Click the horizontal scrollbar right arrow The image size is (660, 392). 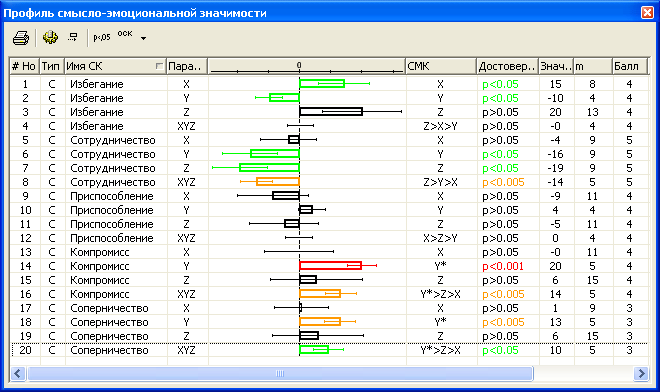pyautogui.click(x=641, y=373)
